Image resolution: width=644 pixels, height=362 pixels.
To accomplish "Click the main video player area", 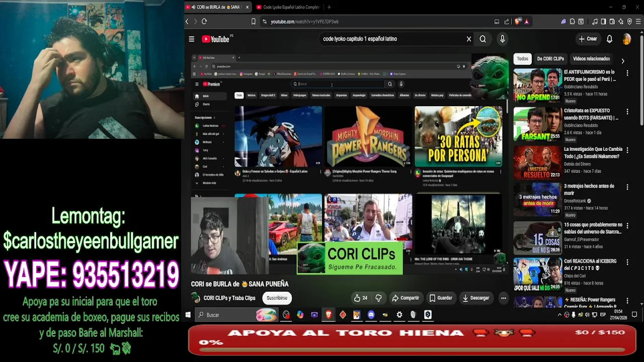I will 350,164.
